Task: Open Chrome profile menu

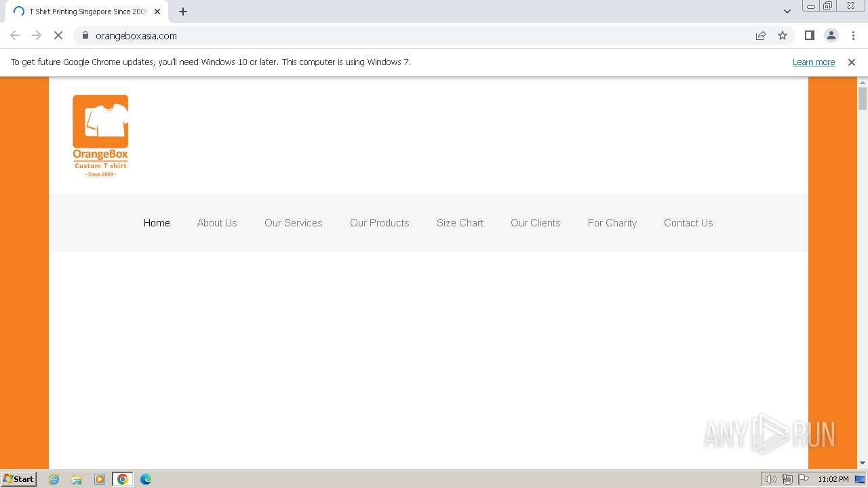Action: click(x=831, y=35)
